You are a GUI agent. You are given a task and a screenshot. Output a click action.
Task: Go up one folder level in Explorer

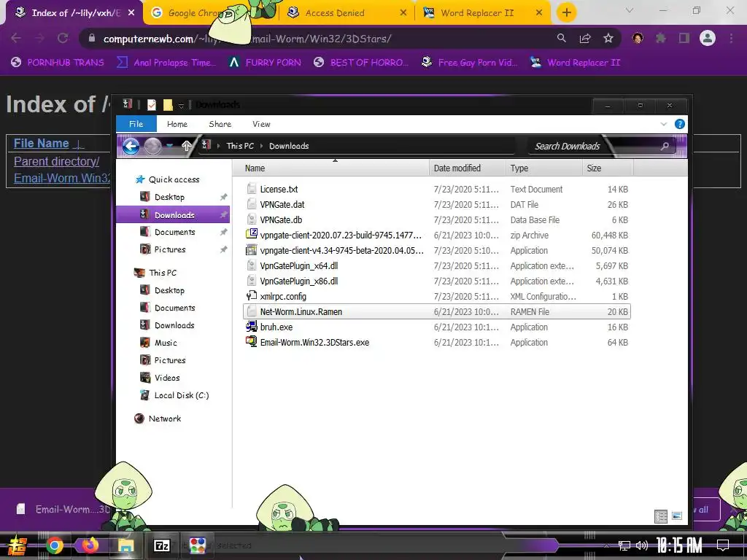click(x=186, y=146)
